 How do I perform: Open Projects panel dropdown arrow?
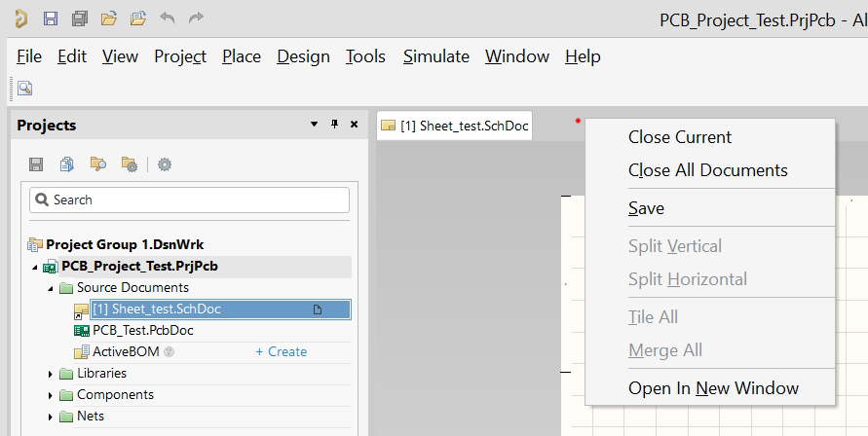coord(314,125)
